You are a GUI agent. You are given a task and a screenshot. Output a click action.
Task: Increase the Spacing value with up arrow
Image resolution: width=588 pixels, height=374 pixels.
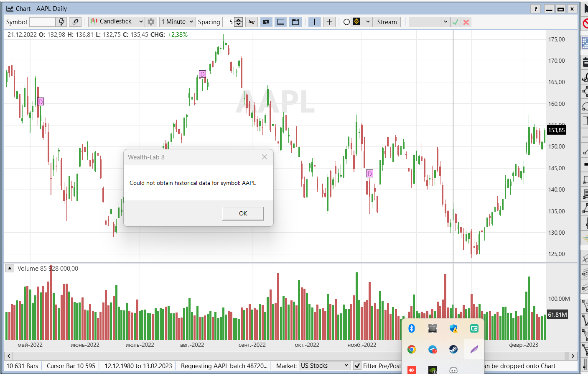[x=239, y=20]
